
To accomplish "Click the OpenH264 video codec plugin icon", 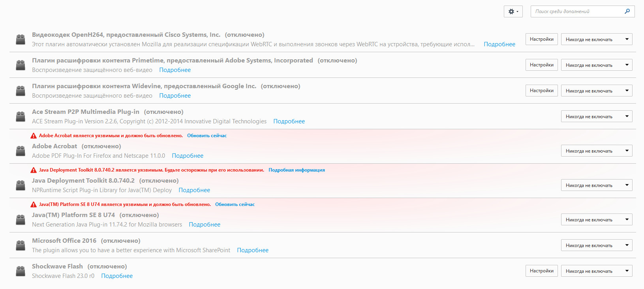I will pyautogui.click(x=21, y=39).
